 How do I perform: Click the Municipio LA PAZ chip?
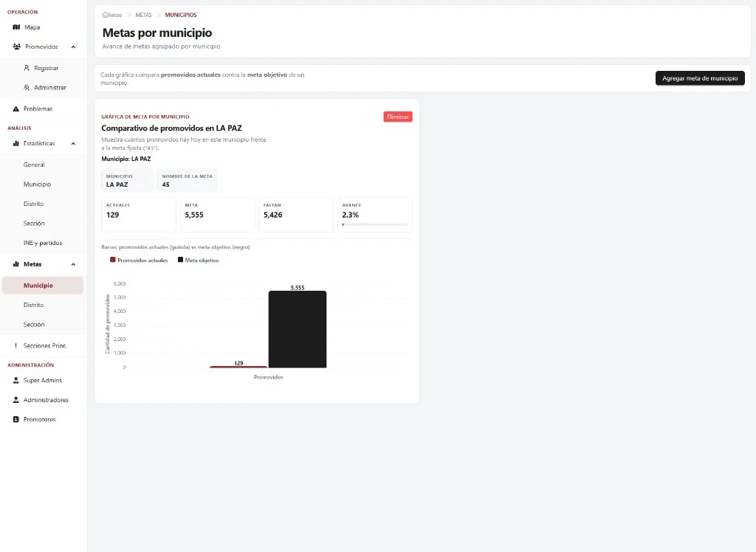(x=127, y=180)
